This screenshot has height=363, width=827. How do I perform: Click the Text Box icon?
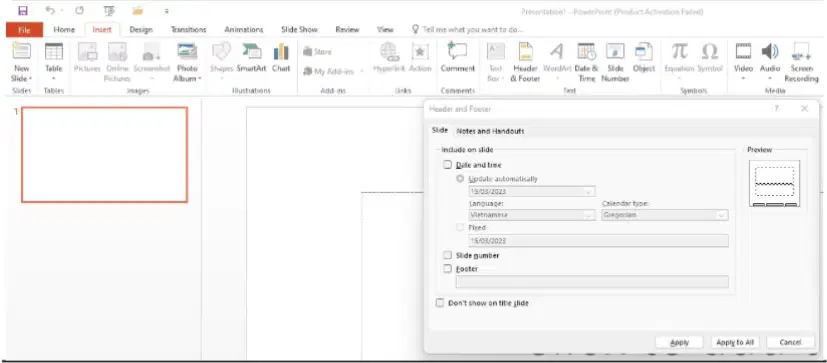tap(496, 62)
